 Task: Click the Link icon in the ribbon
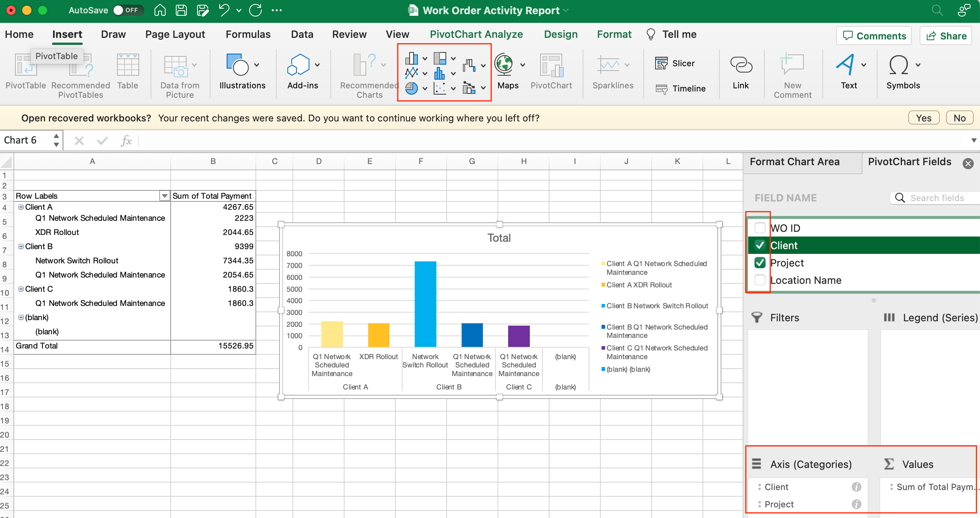click(741, 65)
